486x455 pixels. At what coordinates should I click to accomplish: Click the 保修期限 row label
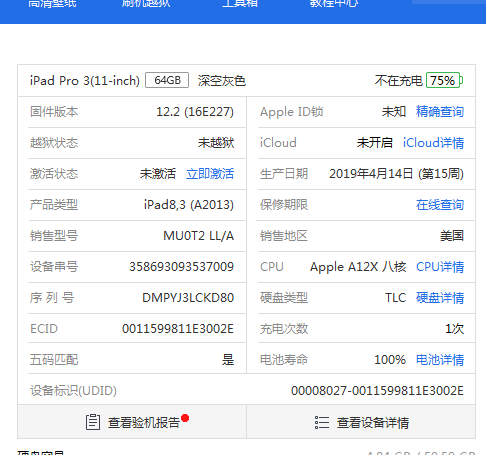pyautogui.click(x=284, y=205)
